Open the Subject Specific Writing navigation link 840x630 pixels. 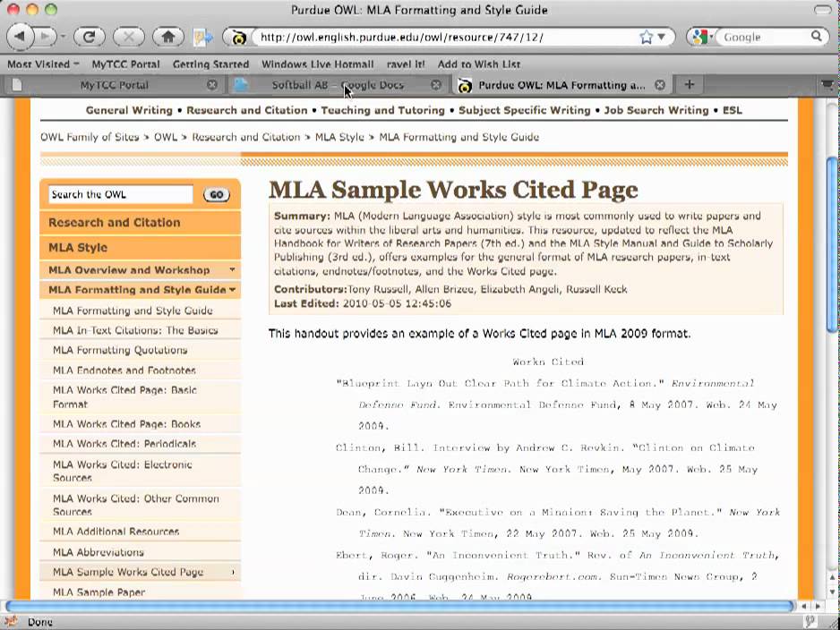(x=525, y=110)
